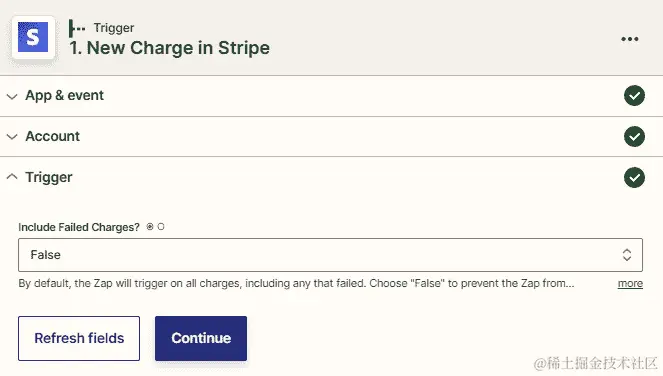Select the Trigger section heading

click(49, 177)
